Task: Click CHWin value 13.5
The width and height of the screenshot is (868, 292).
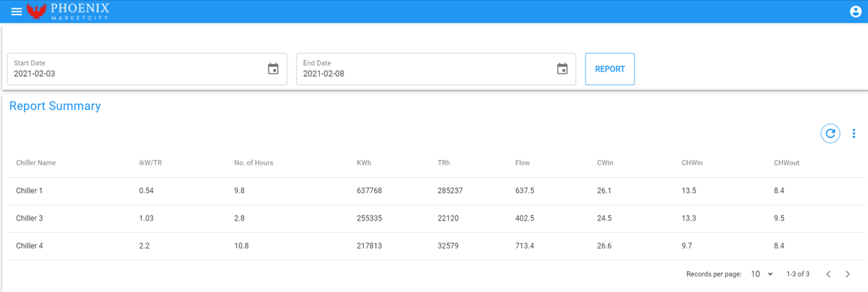Action: [689, 190]
